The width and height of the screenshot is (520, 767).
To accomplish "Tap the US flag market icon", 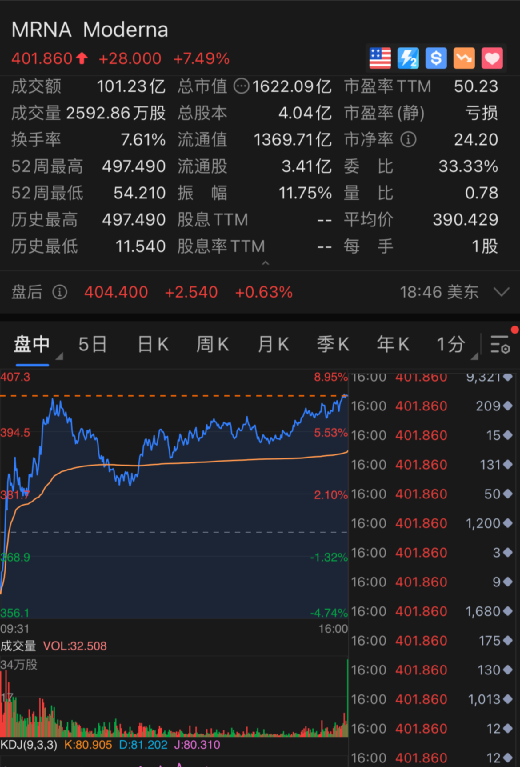I will [x=380, y=58].
